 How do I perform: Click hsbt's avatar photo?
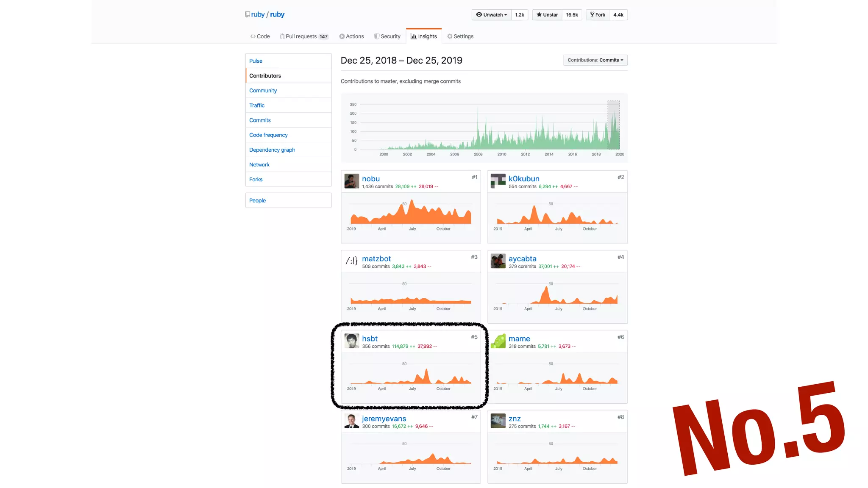(x=351, y=341)
